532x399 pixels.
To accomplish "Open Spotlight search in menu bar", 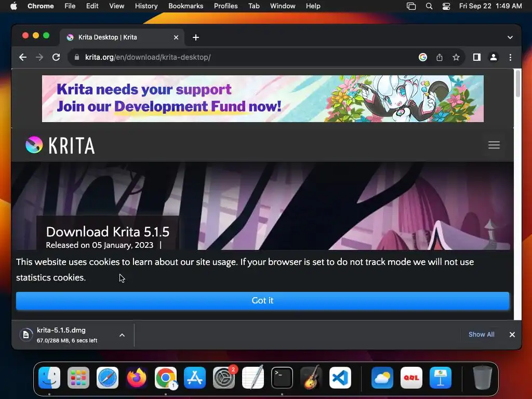I will [429, 6].
